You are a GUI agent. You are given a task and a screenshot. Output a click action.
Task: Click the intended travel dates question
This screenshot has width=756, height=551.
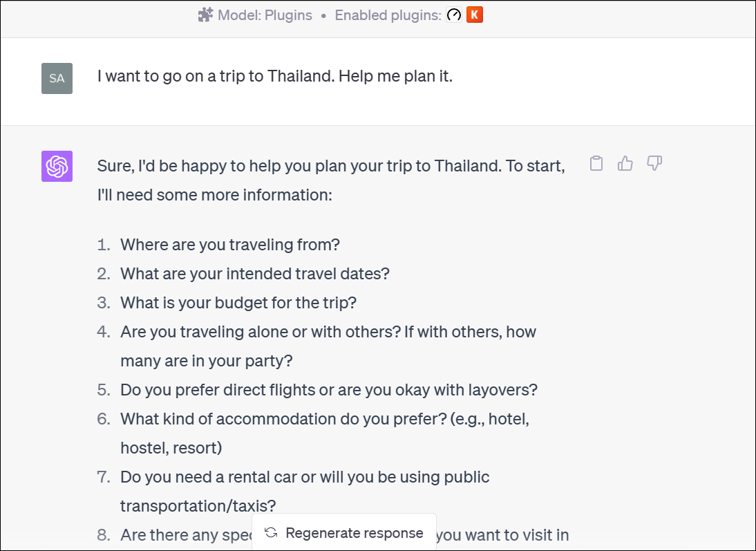pos(255,274)
